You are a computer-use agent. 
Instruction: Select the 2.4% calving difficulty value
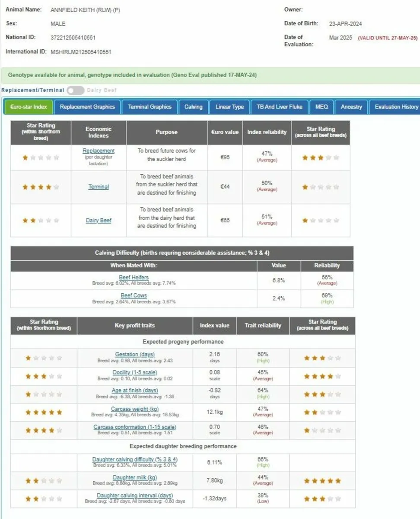point(279,298)
